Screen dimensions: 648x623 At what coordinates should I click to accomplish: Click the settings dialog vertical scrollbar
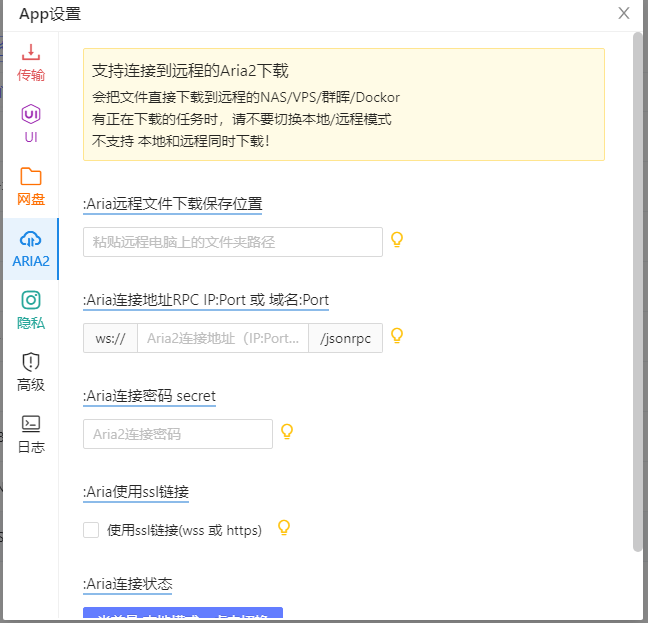638,291
